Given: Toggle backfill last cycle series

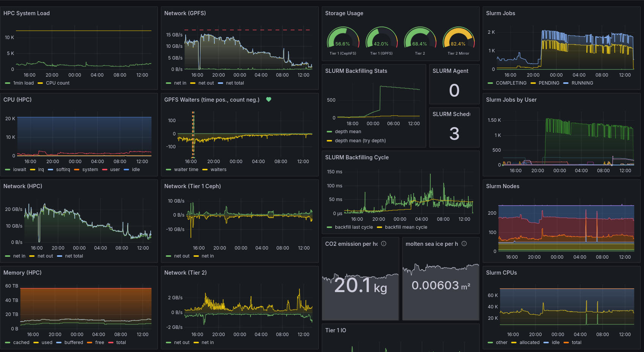Looking at the screenshot, I should point(354,227).
